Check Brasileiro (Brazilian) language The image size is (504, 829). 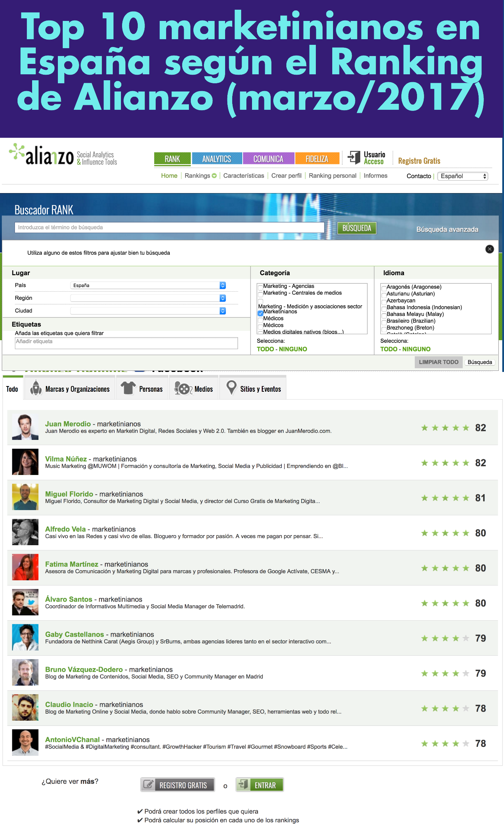384,322
